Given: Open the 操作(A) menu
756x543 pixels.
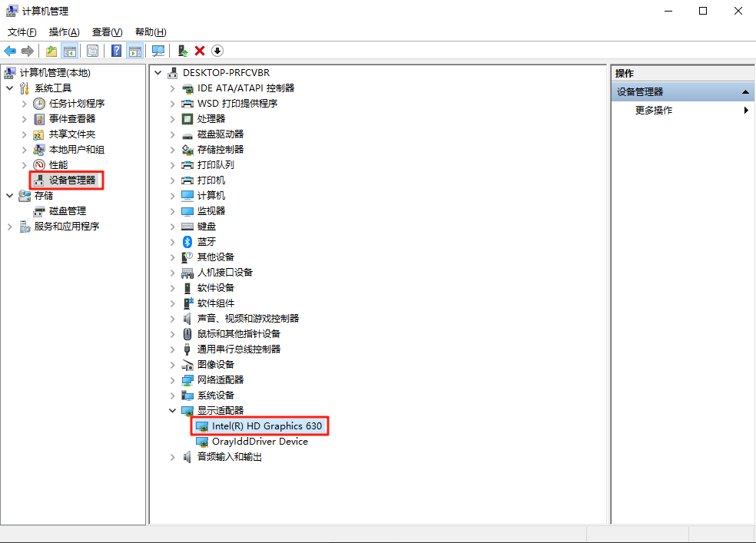Looking at the screenshot, I should point(64,31).
